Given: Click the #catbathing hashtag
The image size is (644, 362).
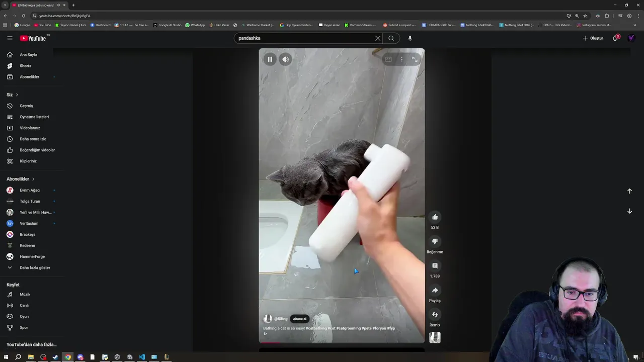Looking at the screenshot, I should point(316,328).
